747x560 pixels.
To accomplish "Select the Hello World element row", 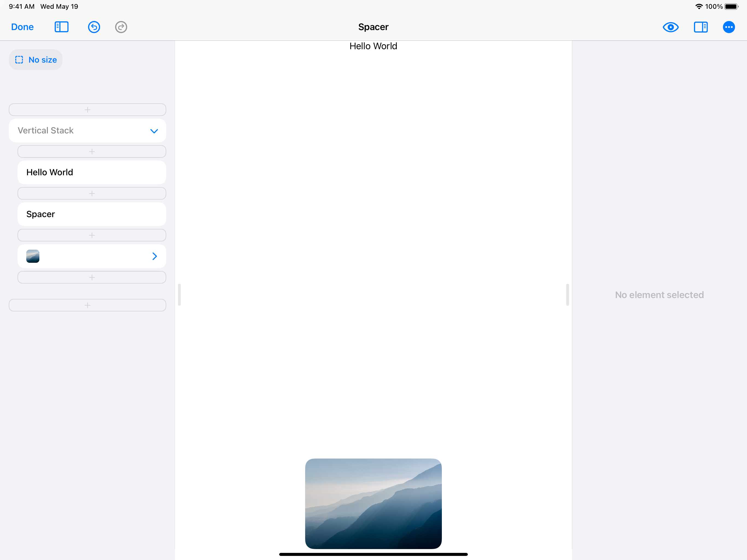I will tap(92, 172).
